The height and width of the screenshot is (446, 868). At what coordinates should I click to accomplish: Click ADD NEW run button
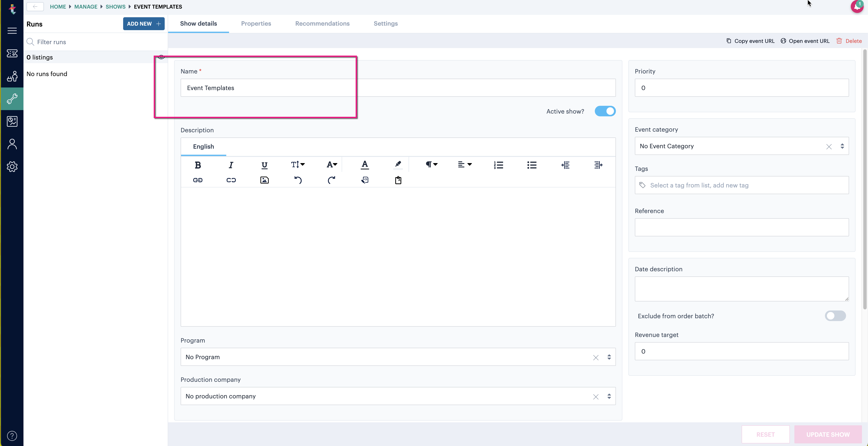144,24
